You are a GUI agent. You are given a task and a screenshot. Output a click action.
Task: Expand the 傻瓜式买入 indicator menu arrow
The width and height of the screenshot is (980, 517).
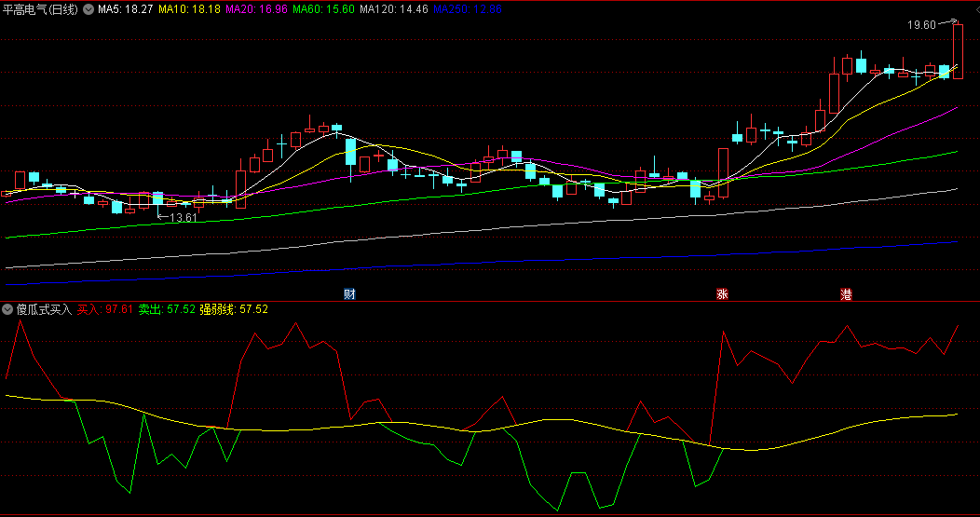click(x=7, y=309)
